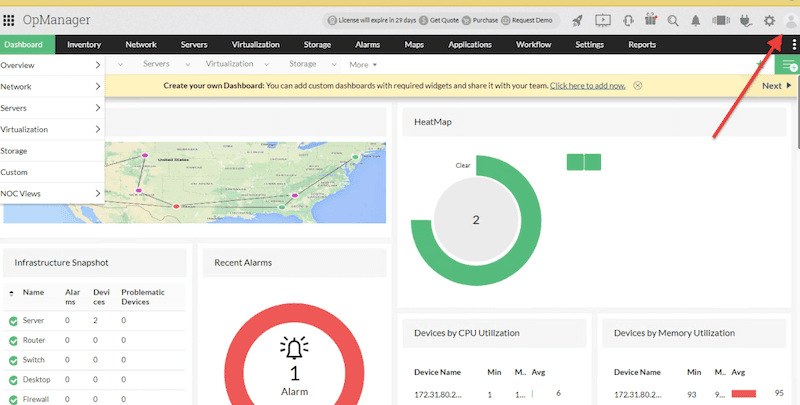Click the Switch row green status icon
800x405 pixels.
pyautogui.click(x=13, y=360)
